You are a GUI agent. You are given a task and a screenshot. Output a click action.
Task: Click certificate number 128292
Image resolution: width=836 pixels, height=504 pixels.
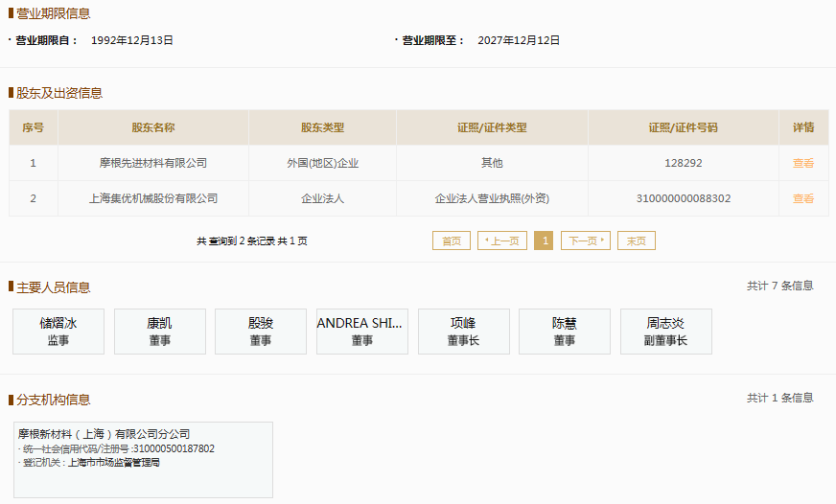click(x=683, y=163)
